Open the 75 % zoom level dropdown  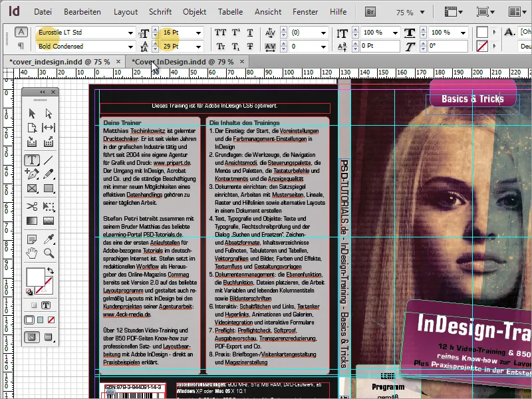pos(422,12)
